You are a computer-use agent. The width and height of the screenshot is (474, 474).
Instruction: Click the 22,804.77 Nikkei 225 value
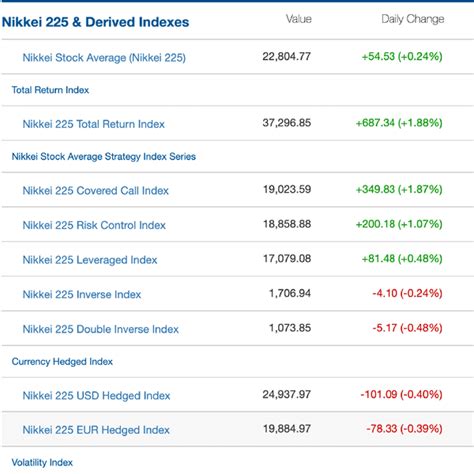pyautogui.click(x=287, y=56)
